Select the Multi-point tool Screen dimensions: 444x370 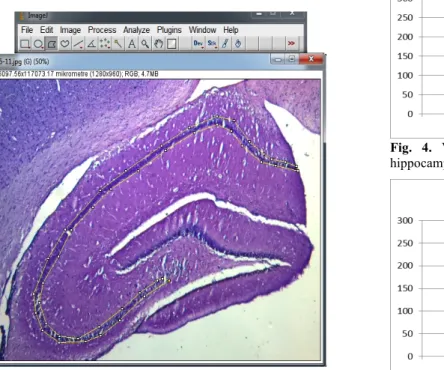105,44
